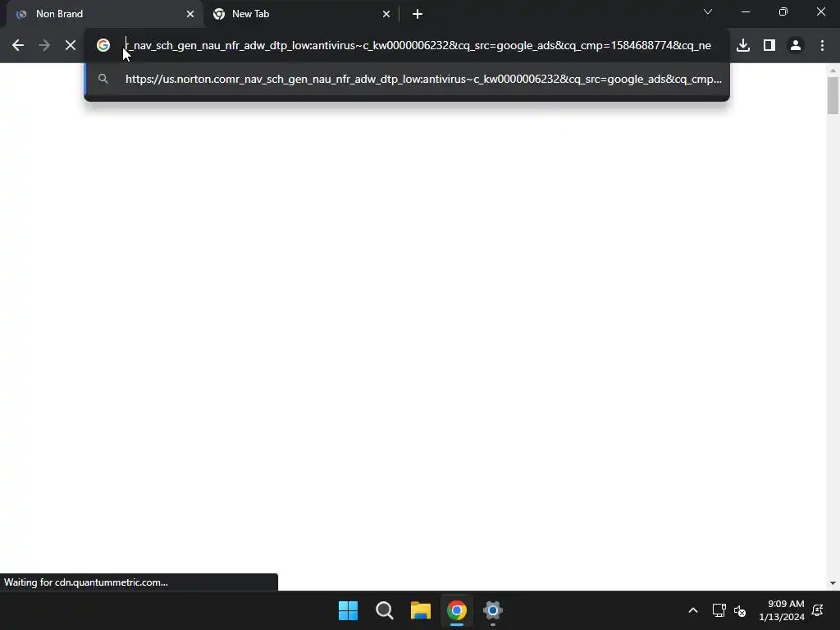This screenshot has width=840, height=630.
Task: Close the Chrome window
Action: [x=820, y=11]
